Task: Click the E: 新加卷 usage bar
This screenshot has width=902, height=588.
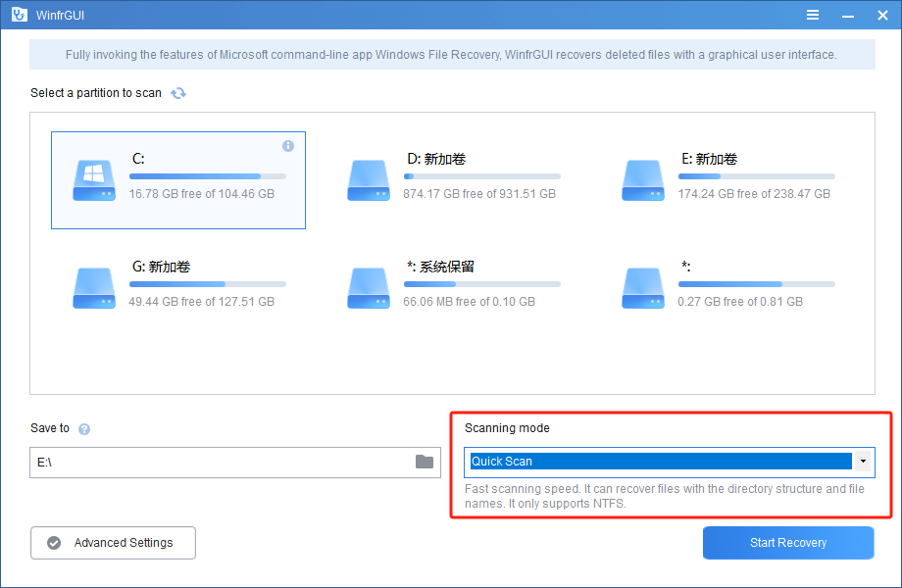Action: coord(757,176)
